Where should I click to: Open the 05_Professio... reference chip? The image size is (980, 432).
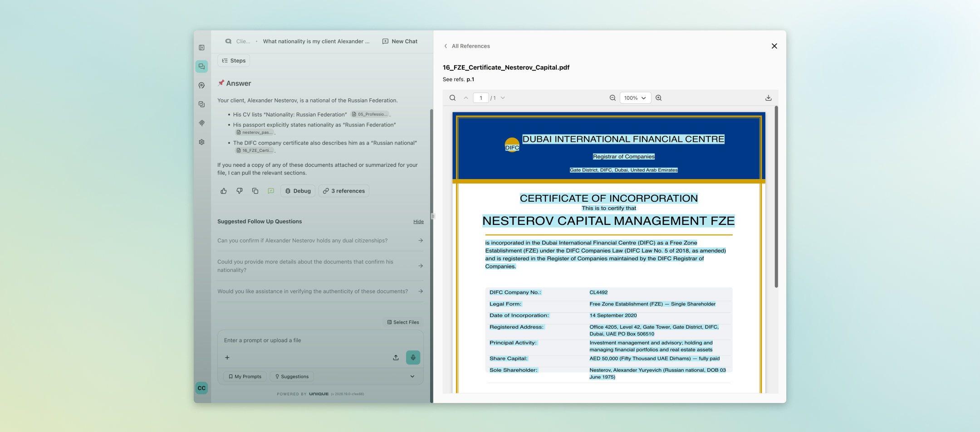(370, 114)
